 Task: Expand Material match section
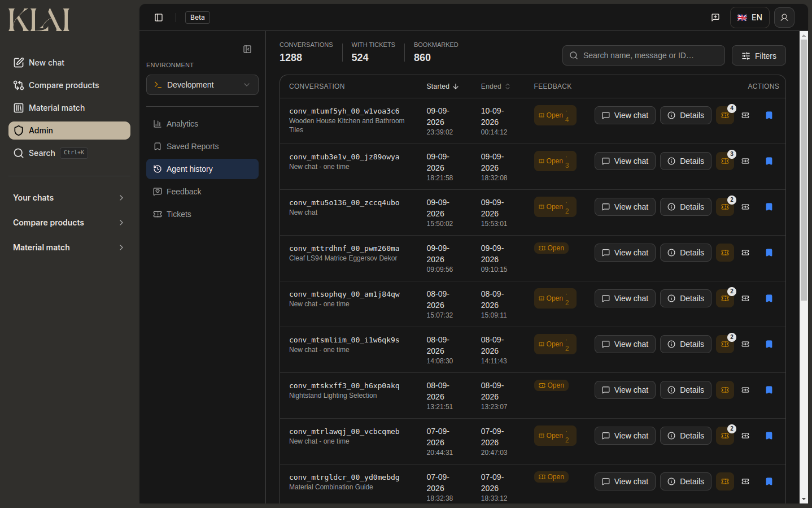69,248
